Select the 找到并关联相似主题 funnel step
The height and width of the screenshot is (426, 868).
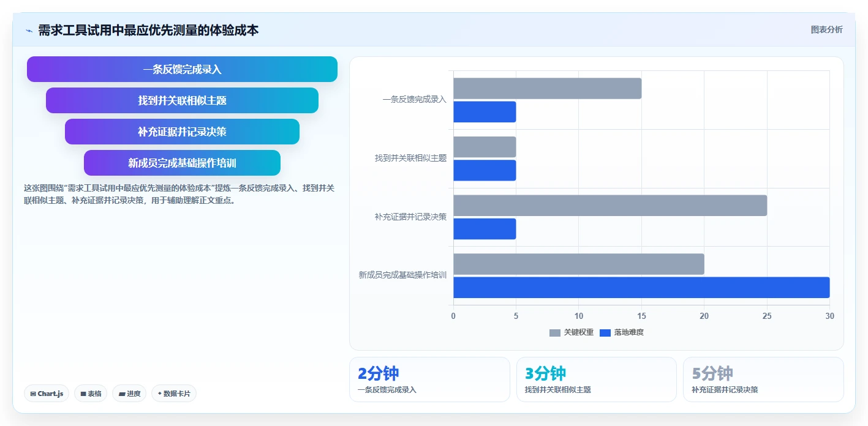point(182,100)
